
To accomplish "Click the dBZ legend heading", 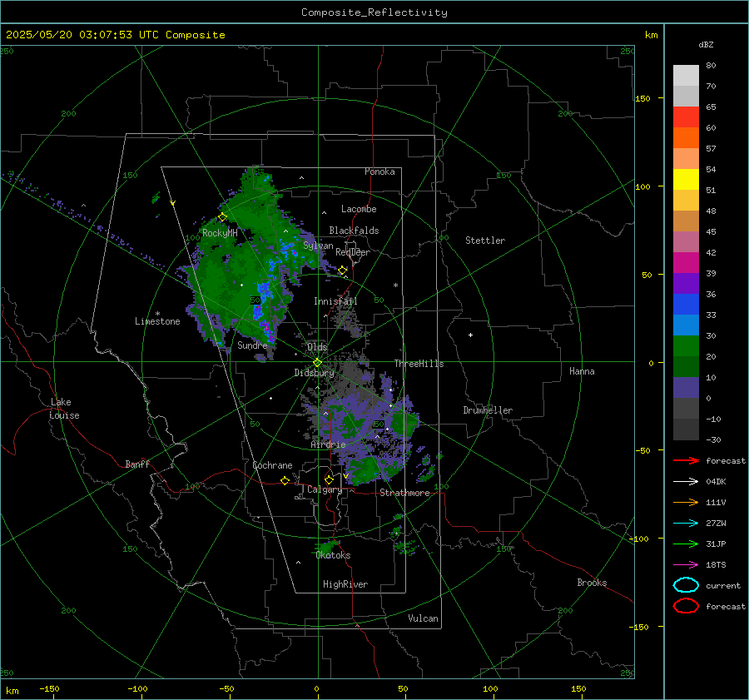I will [706, 44].
